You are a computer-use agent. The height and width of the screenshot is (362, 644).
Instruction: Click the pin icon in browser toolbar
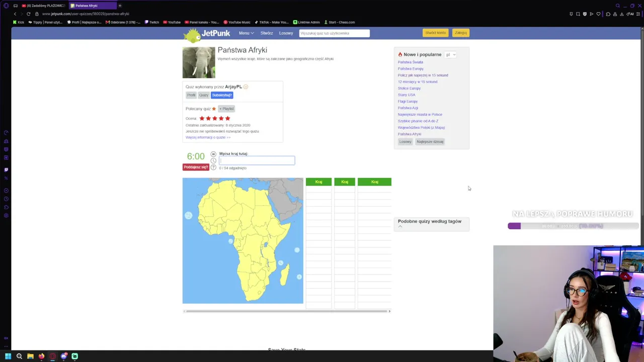571,14
